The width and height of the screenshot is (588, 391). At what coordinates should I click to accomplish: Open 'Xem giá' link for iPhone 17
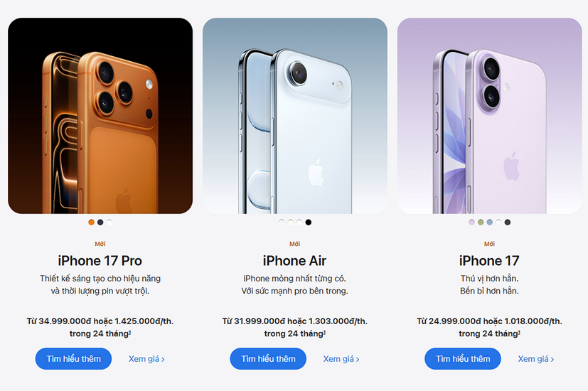tap(536, 359)
